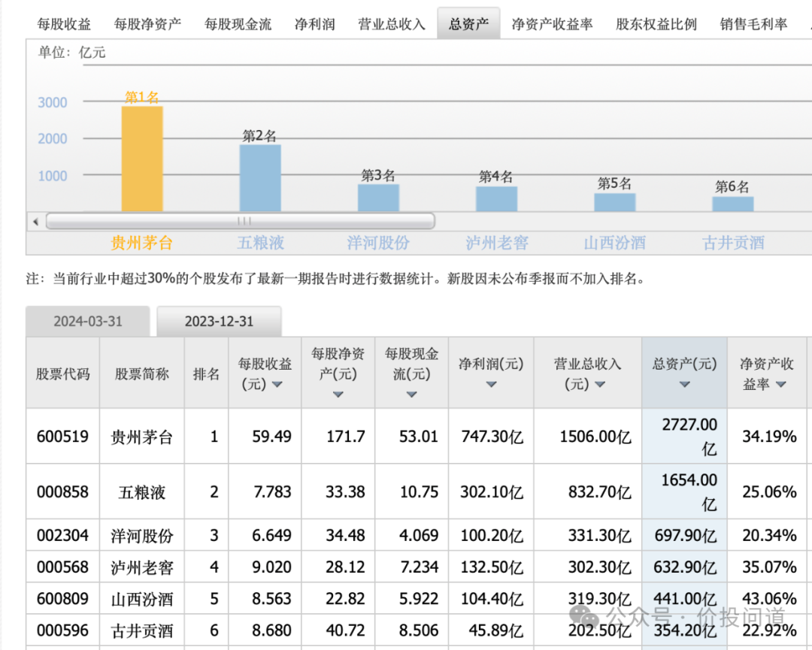Click the 股票简称 column header
Image resolution: width=812 pixels, height=650 pixels.
(x=142, y=373)
